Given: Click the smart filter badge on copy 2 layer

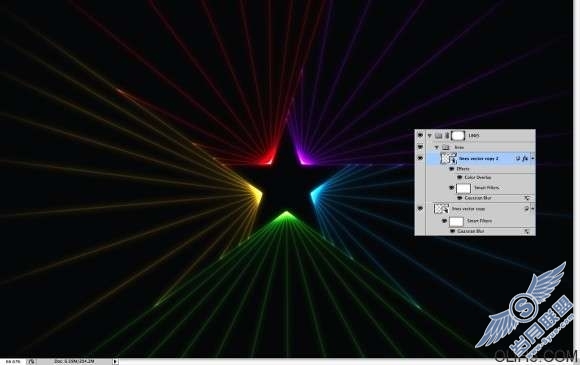Looking at the screenshot, I should pyautogui.click(x=518, y=158).
